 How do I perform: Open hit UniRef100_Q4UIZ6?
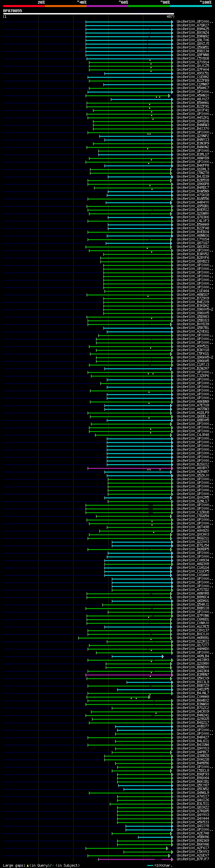[193, 800]
